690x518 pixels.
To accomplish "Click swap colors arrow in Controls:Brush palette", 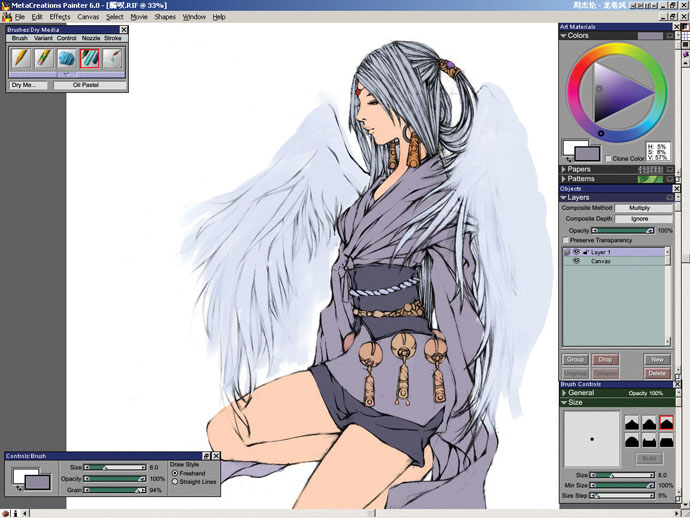I will [x=18, y=488].
